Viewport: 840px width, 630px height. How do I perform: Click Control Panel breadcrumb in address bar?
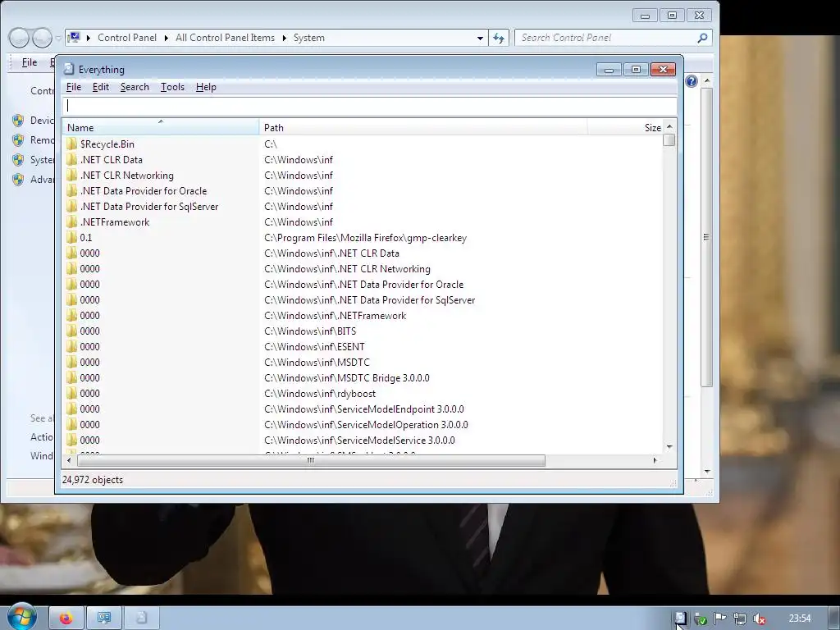pyautogui.click(x=127, y=38)
